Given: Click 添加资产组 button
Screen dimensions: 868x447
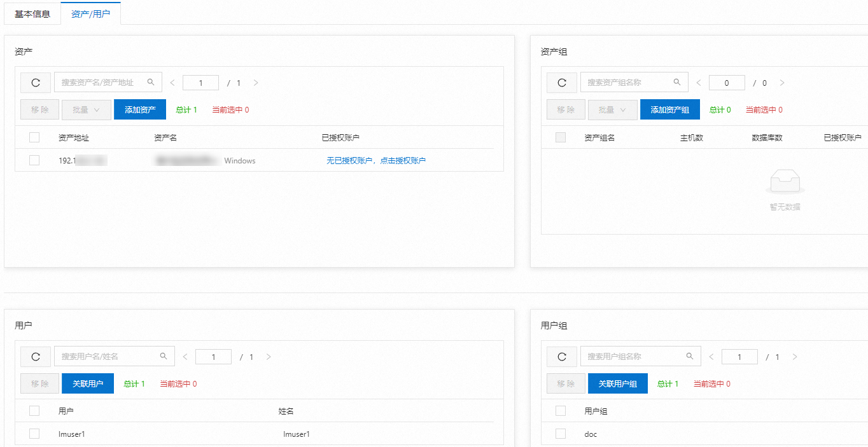Looking at the screenshot, I should point(669,109).
